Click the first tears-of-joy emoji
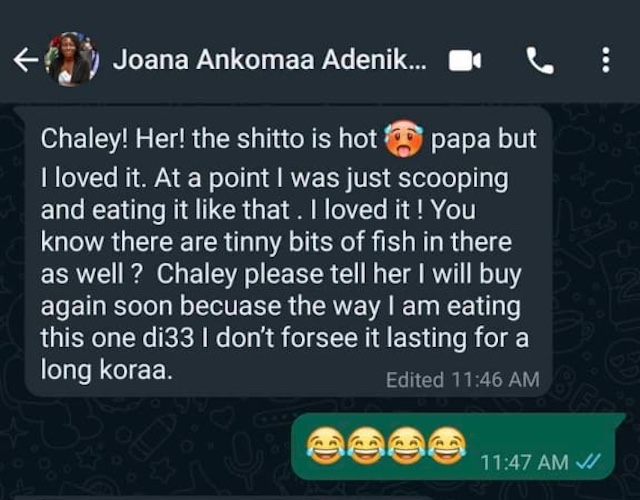Image resolution: width=640 pixels, height=500 pixels. [x=325, y=446]
